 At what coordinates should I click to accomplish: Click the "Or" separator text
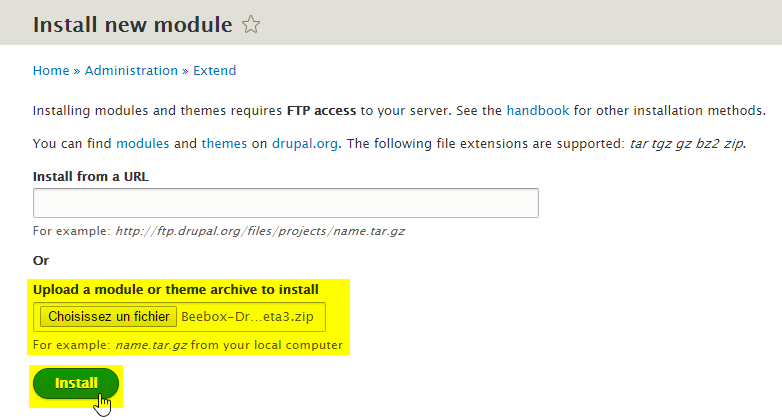[x=41, y=261]
